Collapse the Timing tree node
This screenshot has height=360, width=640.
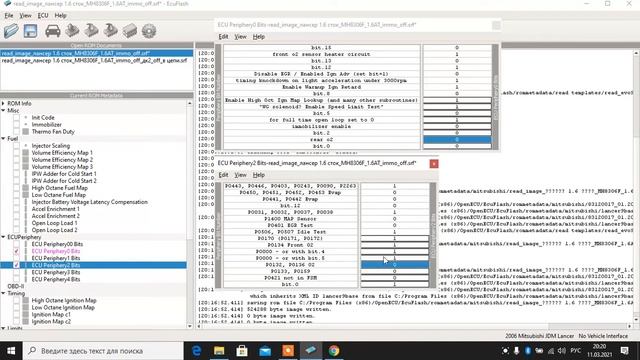pos(3,293)
